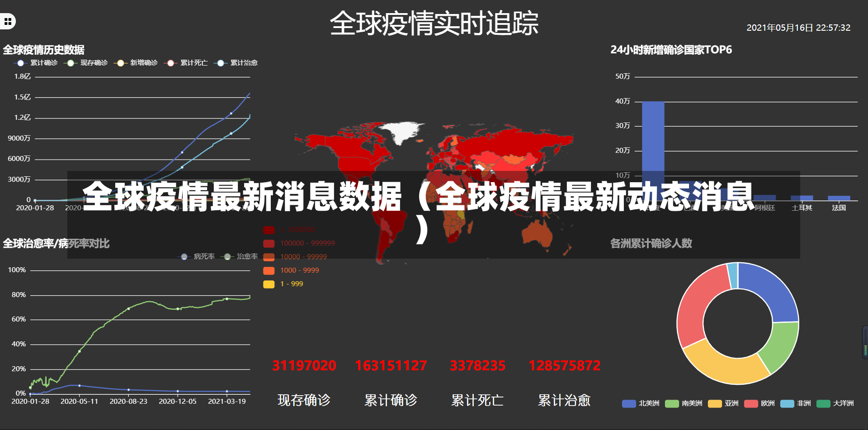
Task: Toggle 非洲 in the pie legend
Action: (796, 403)
